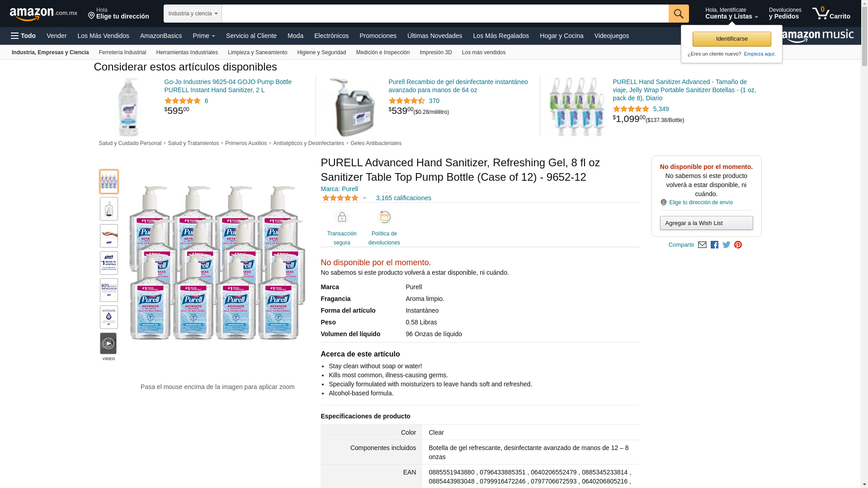Open the Prime dropdown menu
Viewport: 868px width, 488px height.
pos(204,36)
